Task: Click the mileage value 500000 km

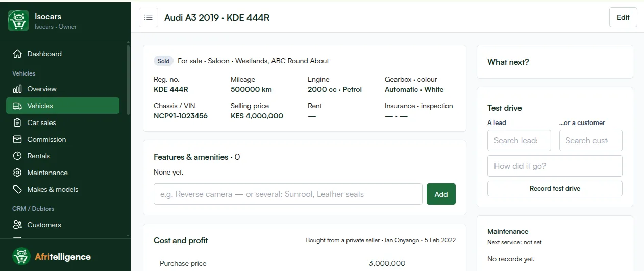Action: 251,89
